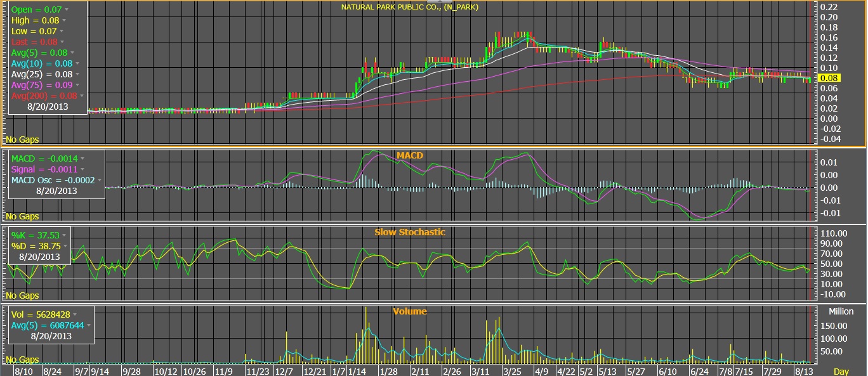Click the 4/22 date axis label
Screen dimensions: 868x376
coord(567,371)
